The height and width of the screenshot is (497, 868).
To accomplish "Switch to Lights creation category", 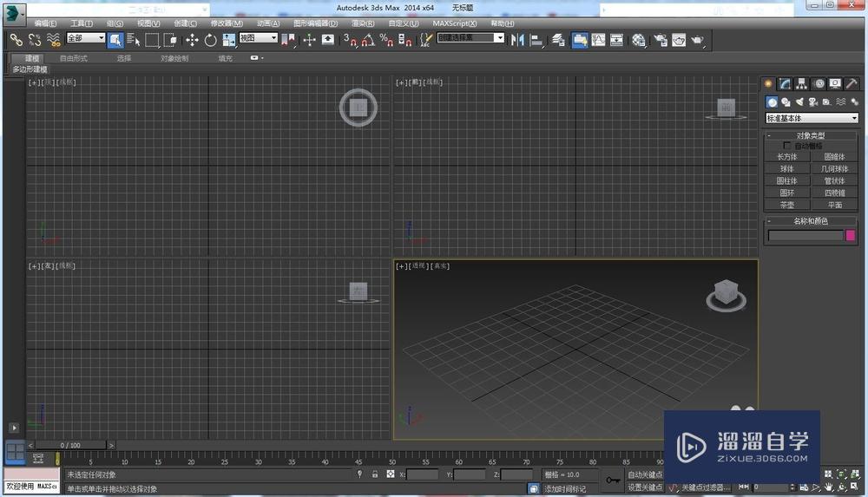I will (799, 102).
